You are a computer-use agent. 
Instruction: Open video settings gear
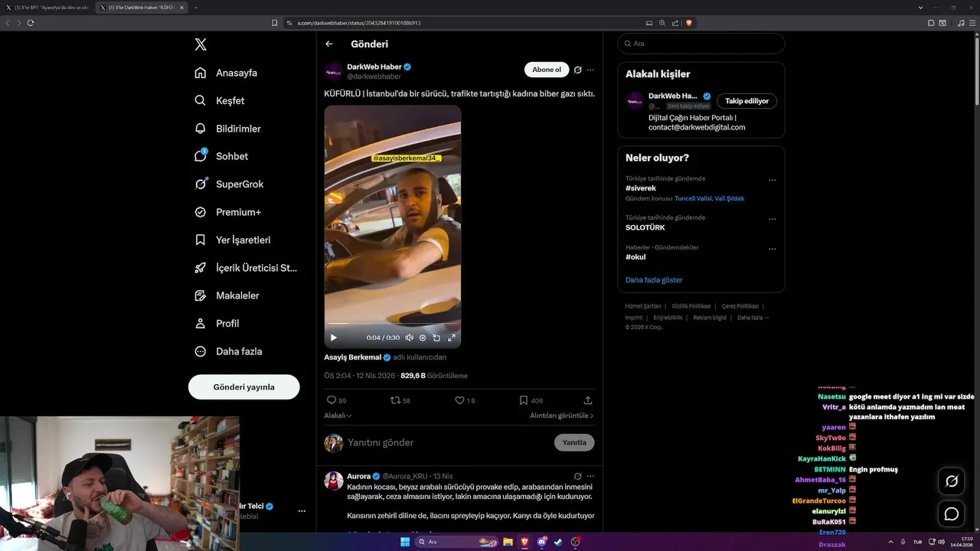point(423,337)
